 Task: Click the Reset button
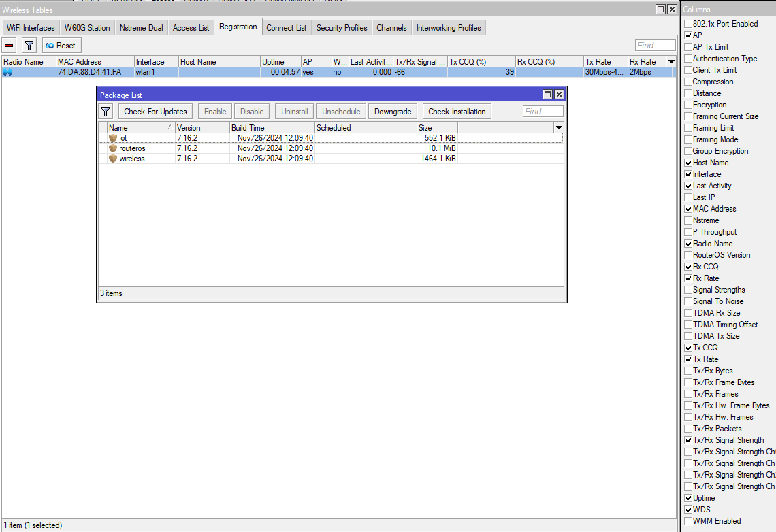61,46
